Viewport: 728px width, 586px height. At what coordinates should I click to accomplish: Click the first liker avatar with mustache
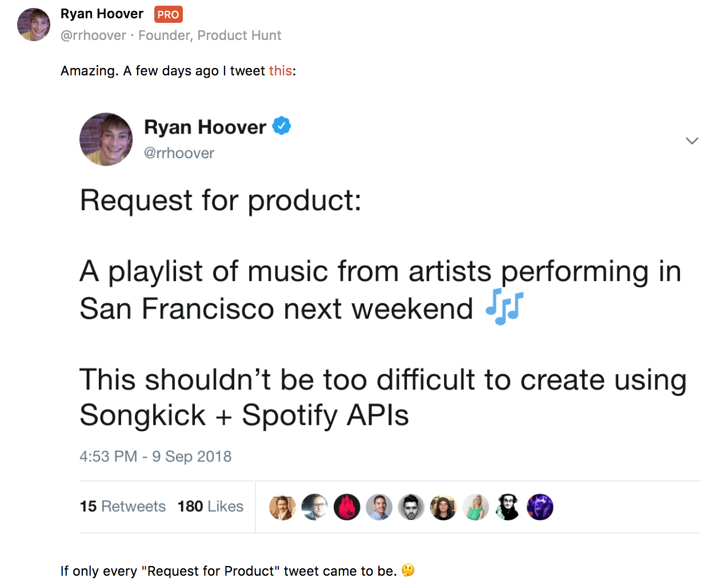(283, 507)
